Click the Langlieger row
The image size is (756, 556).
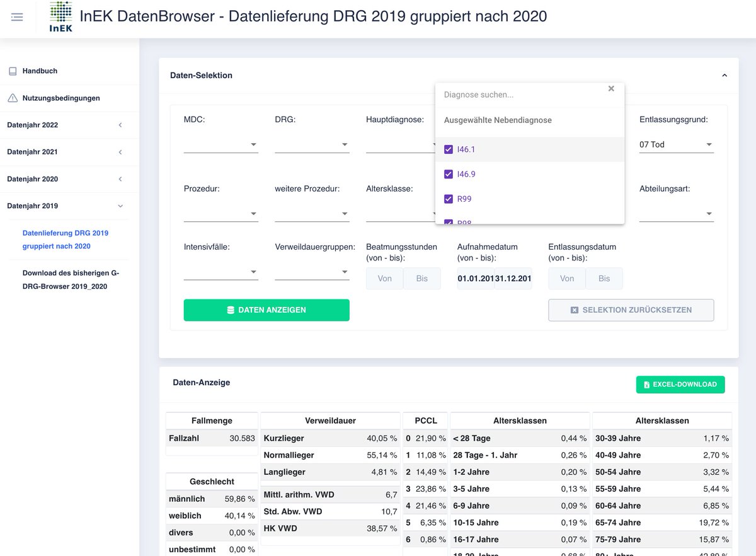click(331, 472)
